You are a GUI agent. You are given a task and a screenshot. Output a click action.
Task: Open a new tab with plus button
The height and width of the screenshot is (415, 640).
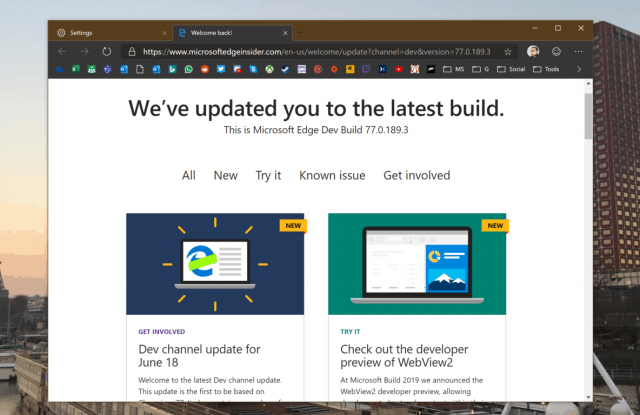(300, 33)
